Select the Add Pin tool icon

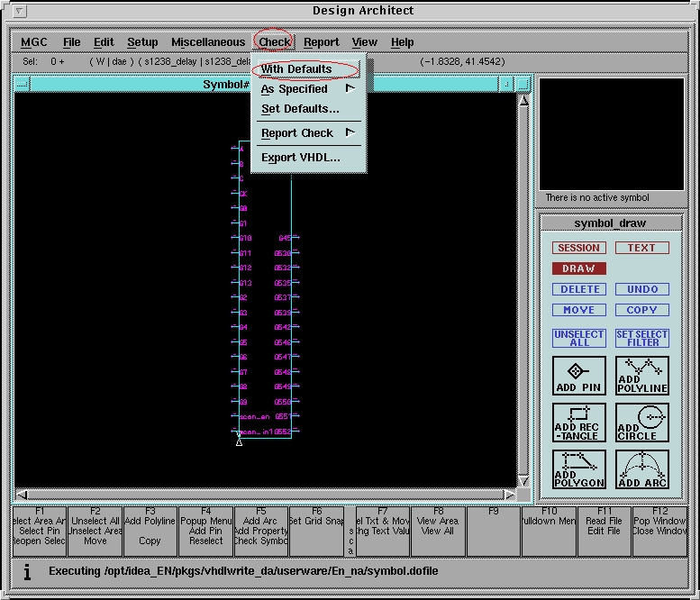pos(578,375)
